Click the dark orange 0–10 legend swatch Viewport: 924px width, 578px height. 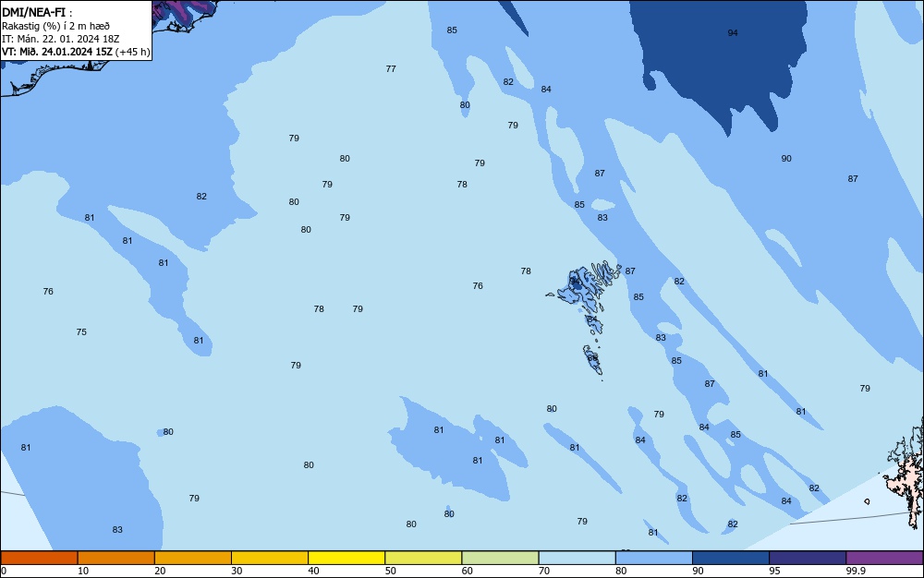pos(39,558)
